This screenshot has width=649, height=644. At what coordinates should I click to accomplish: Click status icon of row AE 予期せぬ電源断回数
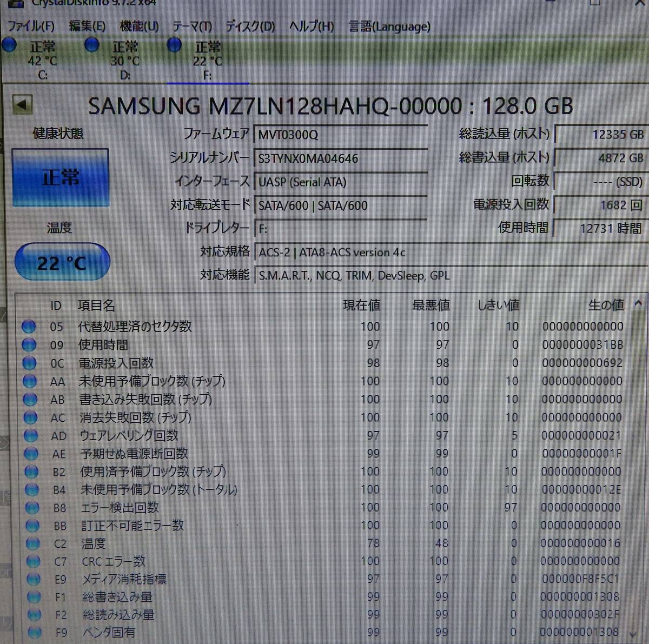tap(31, 454)
